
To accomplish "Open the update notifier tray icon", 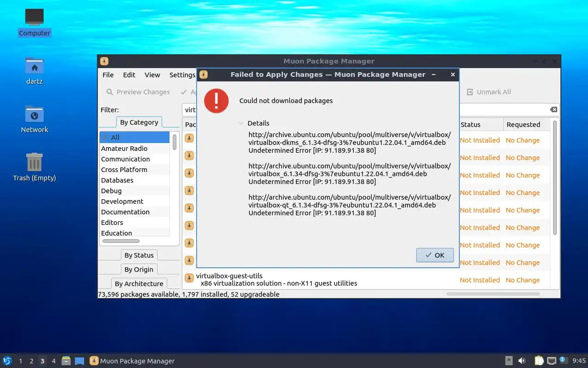I will click(564, 360).
